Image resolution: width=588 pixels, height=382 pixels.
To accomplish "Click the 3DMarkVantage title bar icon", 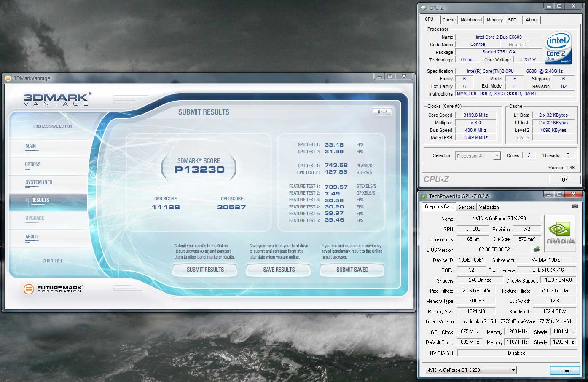I will coord(8,78).
